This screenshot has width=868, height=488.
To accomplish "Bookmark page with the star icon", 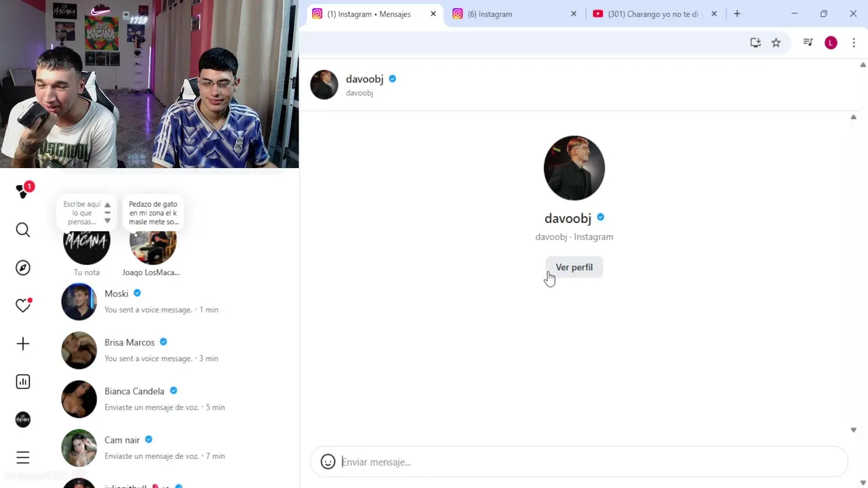I will point(776,43).
